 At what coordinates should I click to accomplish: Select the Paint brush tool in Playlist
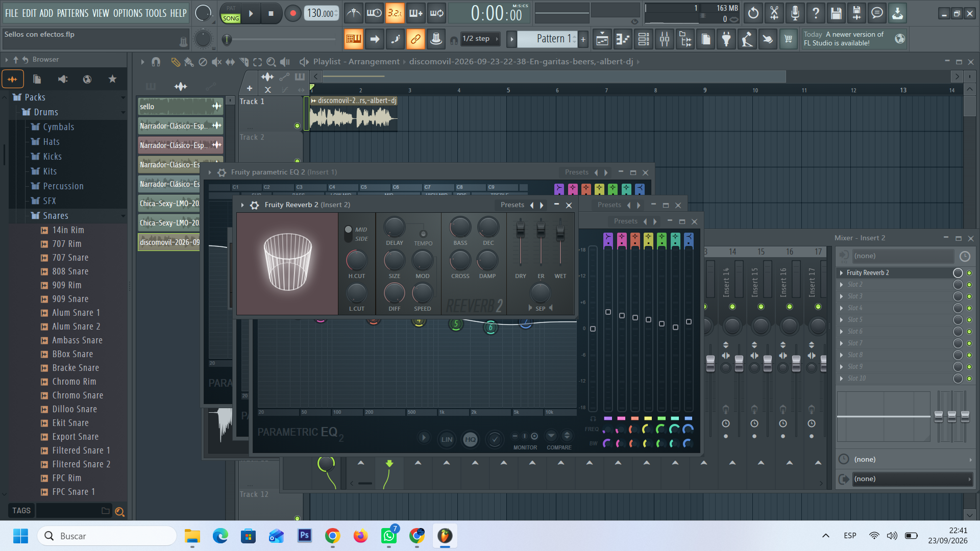(x=189, y=62)
